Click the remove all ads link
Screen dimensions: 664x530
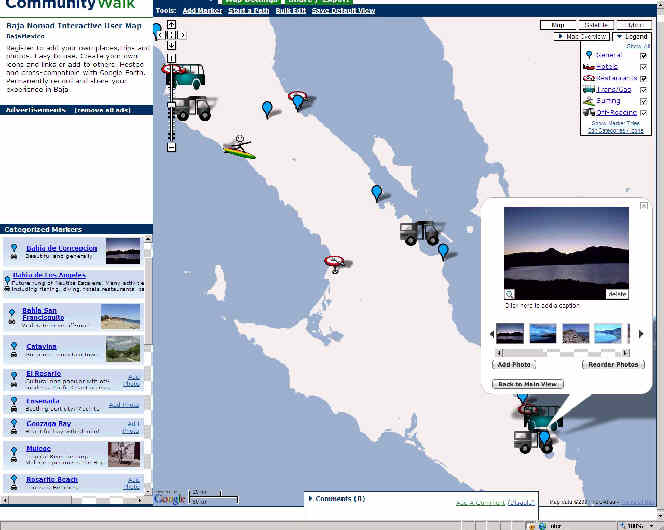point(102,110)
